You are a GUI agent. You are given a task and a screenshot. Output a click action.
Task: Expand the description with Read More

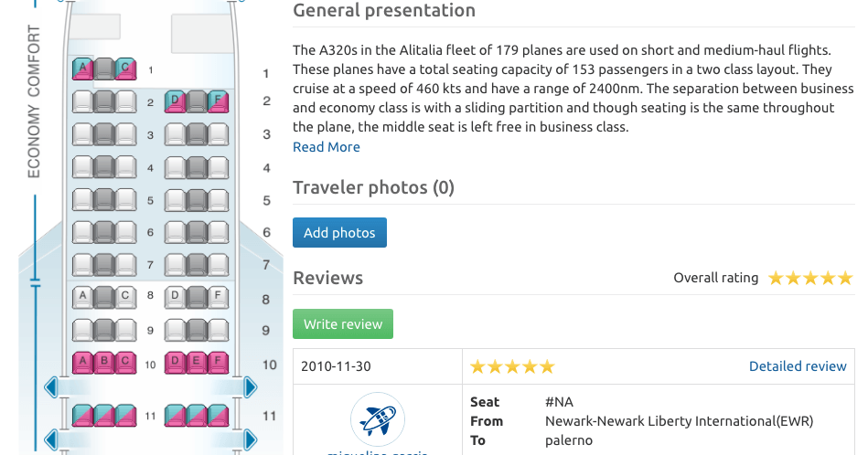coord(327,147)
